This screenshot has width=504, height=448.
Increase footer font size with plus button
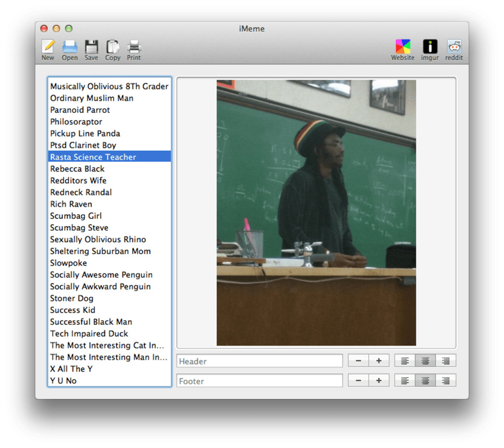pos(379,381)
